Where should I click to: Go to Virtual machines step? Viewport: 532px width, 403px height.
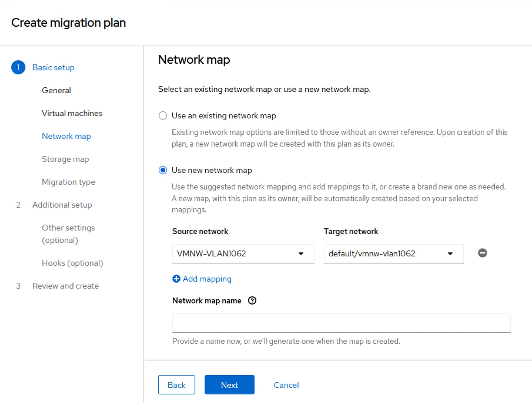pos(72,113)
